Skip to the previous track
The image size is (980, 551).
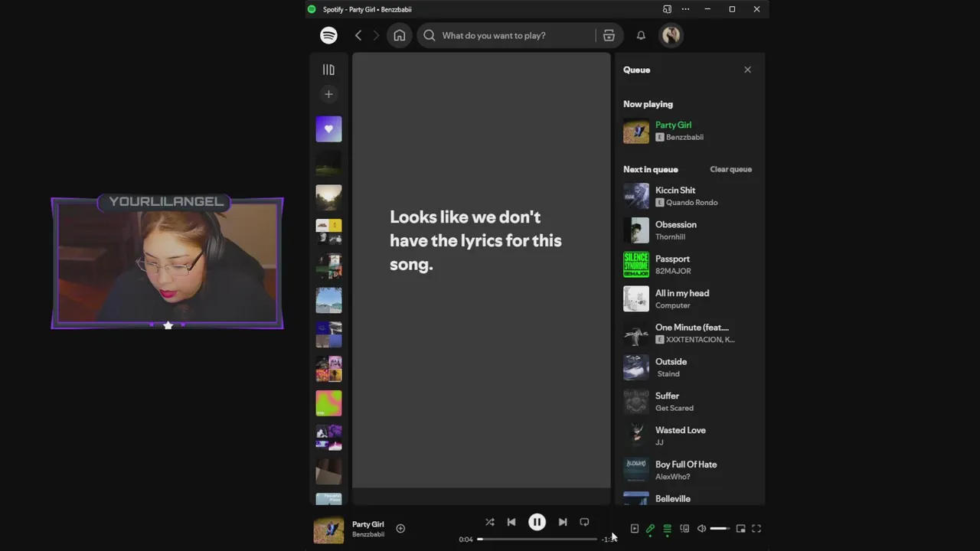point(511,522)
